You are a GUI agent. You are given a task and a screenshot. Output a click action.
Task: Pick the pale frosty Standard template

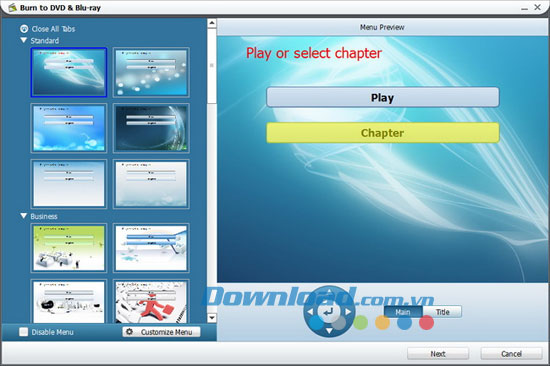tap(151, 184)
